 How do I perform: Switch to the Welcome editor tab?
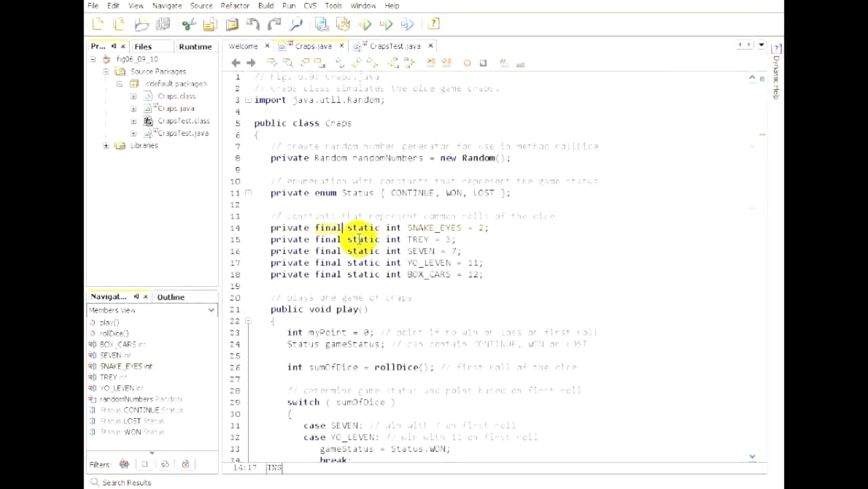[243, 46]
